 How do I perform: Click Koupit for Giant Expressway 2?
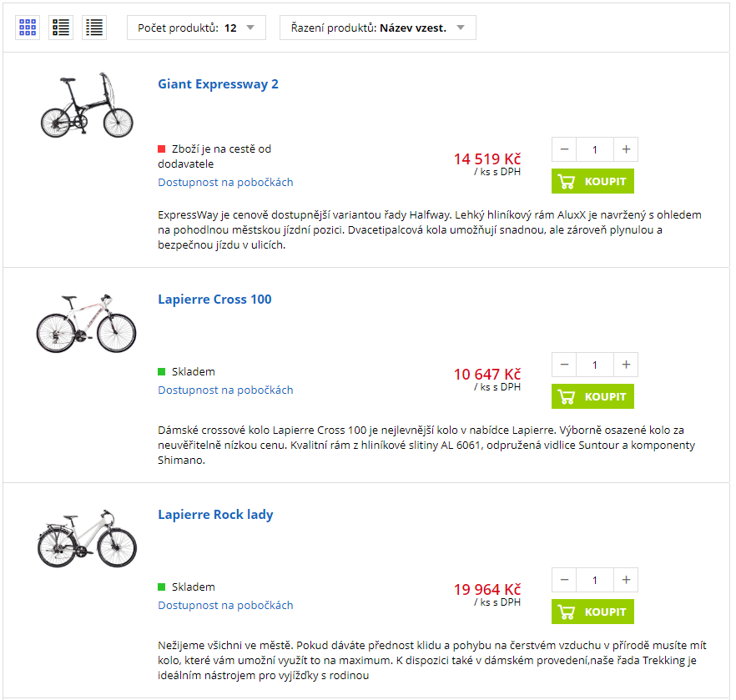coord(592,181)
